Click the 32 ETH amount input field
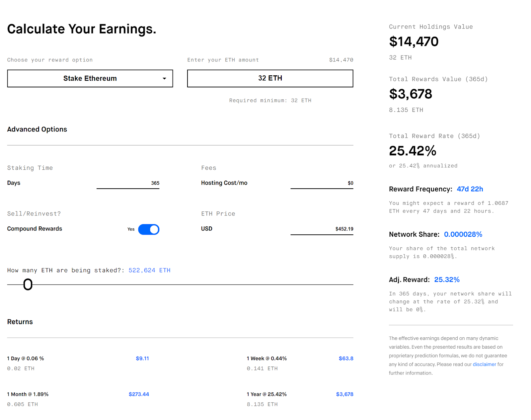 (270, 78)
